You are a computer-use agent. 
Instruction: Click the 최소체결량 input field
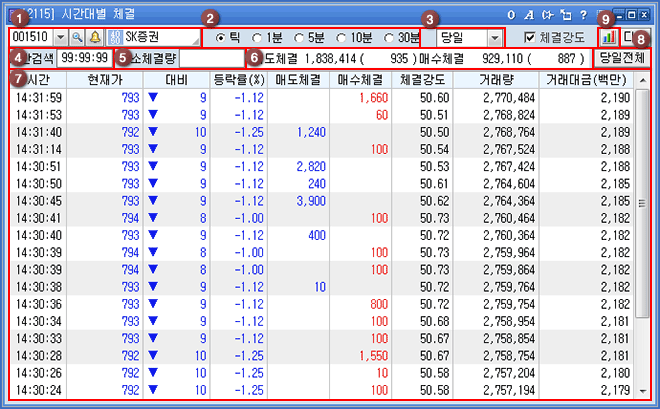pos(212,59)
